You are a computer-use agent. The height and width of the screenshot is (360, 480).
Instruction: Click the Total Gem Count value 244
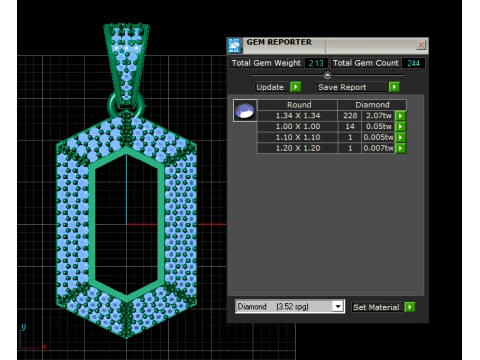pyautogui.click(x=413, y=63)
